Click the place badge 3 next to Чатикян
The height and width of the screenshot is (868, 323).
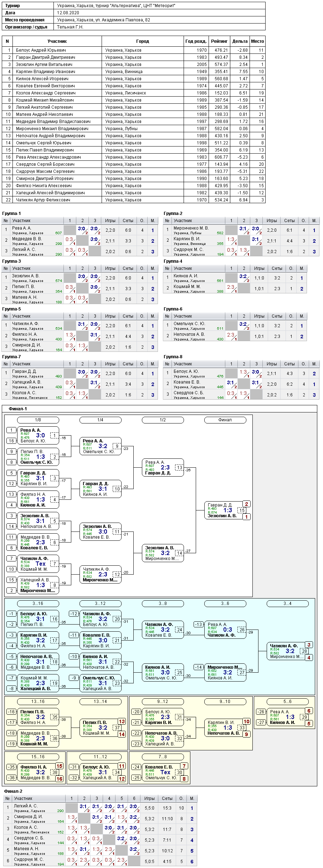tap(309, 645)
